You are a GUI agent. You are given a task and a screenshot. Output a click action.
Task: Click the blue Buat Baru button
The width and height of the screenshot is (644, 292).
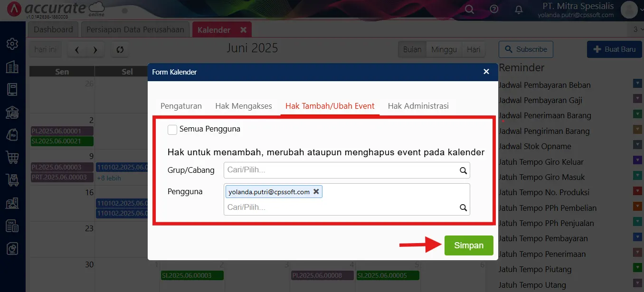tap(614, 49)
